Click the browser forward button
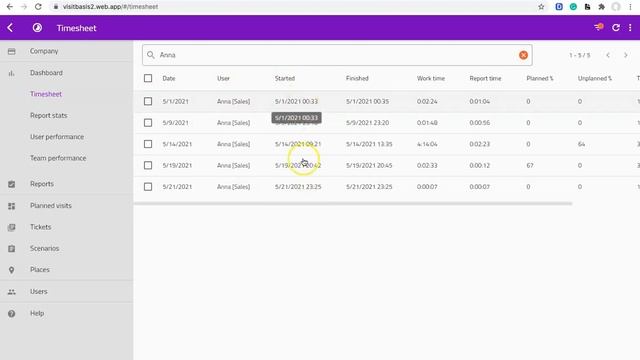 point(24,7)
